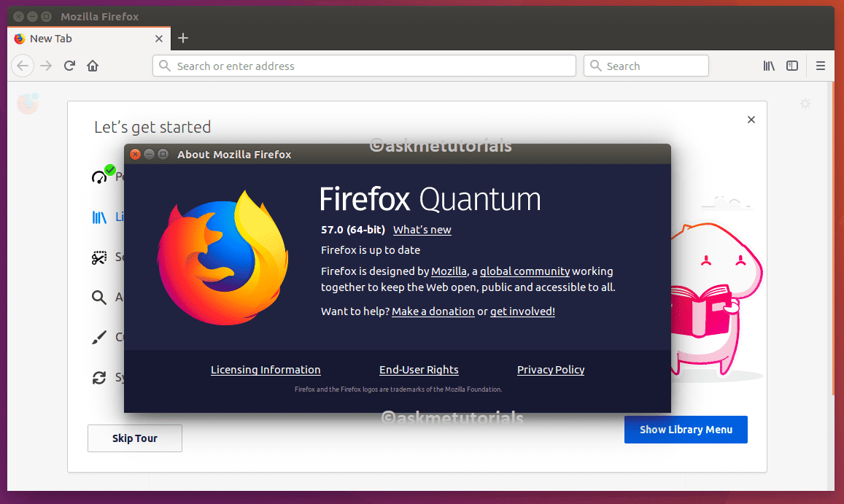Viewport: 844px width, 504px height.
Task: Open the Privacy Policy link
Action: pos(551,370)
